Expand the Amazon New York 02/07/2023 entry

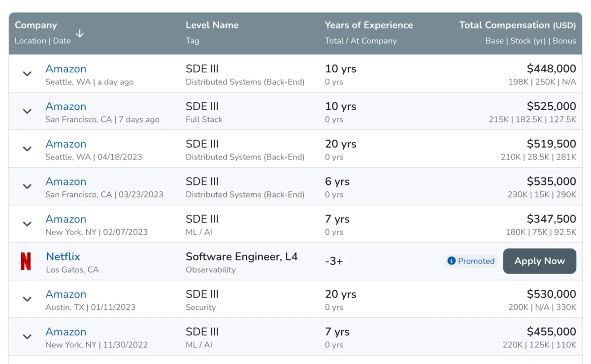(x=27, y=224)
